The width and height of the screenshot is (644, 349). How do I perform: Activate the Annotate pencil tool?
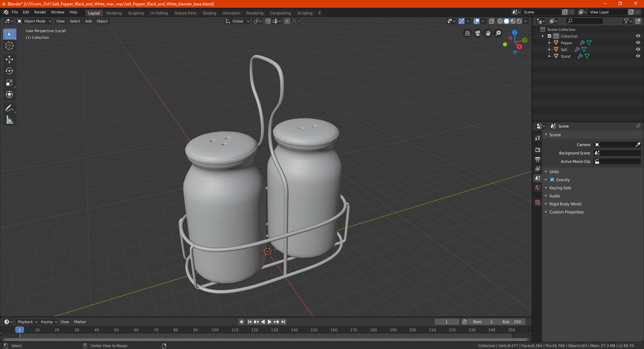tap(9, 108)
